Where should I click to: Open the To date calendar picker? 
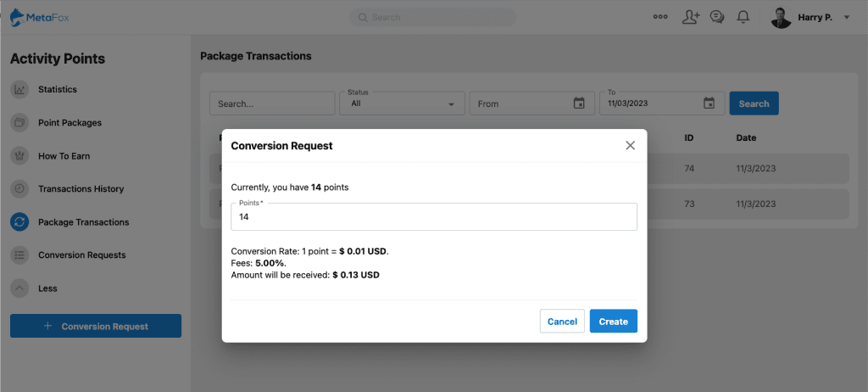click(709, 104)
